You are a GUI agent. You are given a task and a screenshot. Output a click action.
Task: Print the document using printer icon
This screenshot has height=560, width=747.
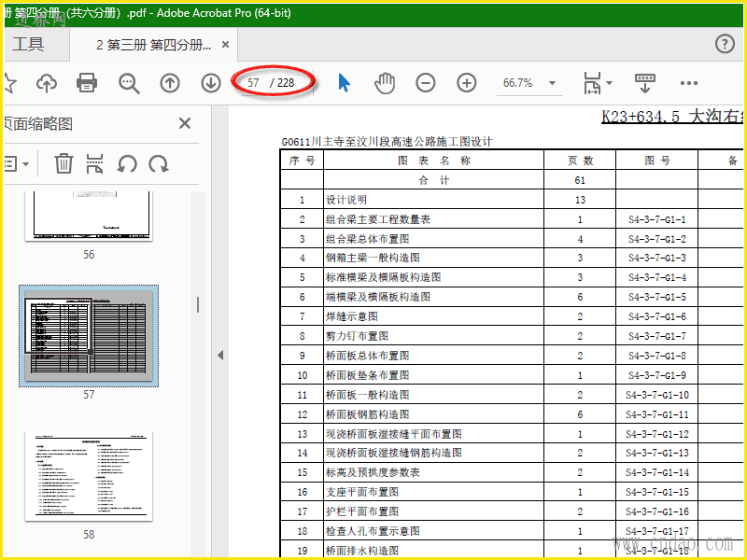click(87, 83)
